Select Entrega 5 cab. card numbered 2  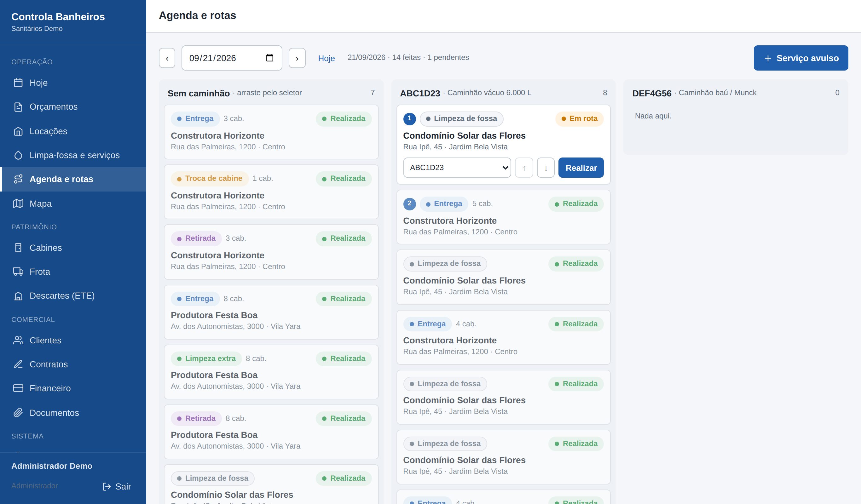pos(503,217)
